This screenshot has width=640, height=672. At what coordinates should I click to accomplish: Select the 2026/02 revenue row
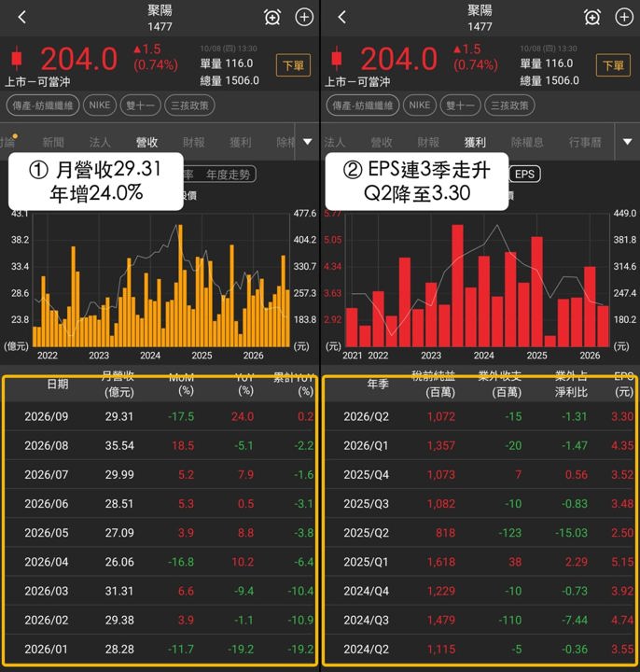(160, 620)
